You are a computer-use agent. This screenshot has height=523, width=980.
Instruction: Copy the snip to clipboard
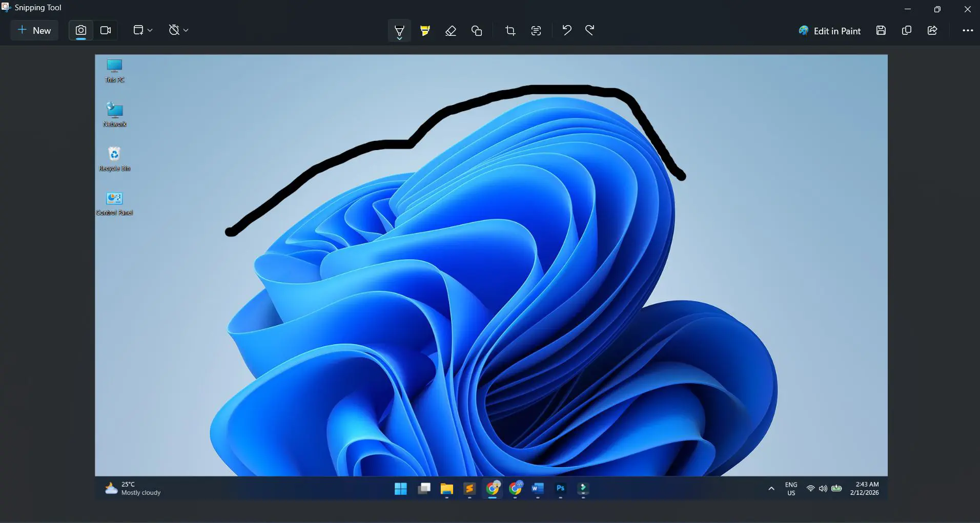907,30
